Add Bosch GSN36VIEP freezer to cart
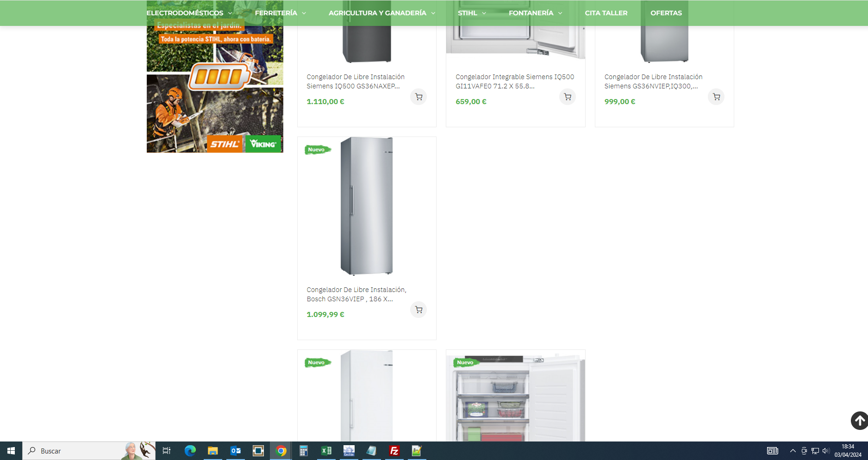 click(418, 310)
